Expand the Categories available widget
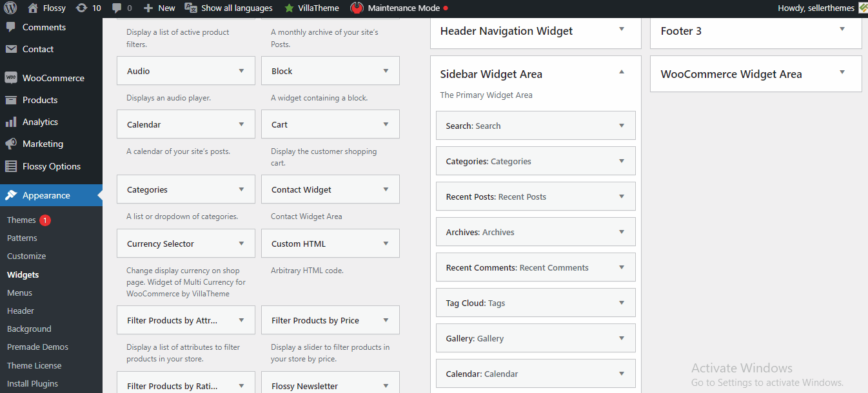The image size is (868, 393). [241, 189]
